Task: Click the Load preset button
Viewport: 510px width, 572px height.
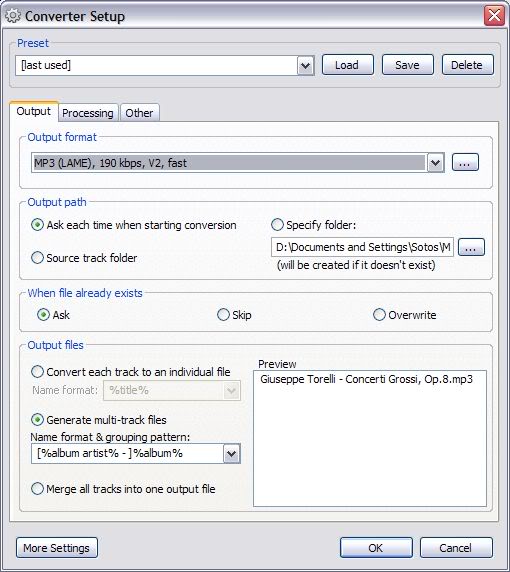Action: point(348,65)
